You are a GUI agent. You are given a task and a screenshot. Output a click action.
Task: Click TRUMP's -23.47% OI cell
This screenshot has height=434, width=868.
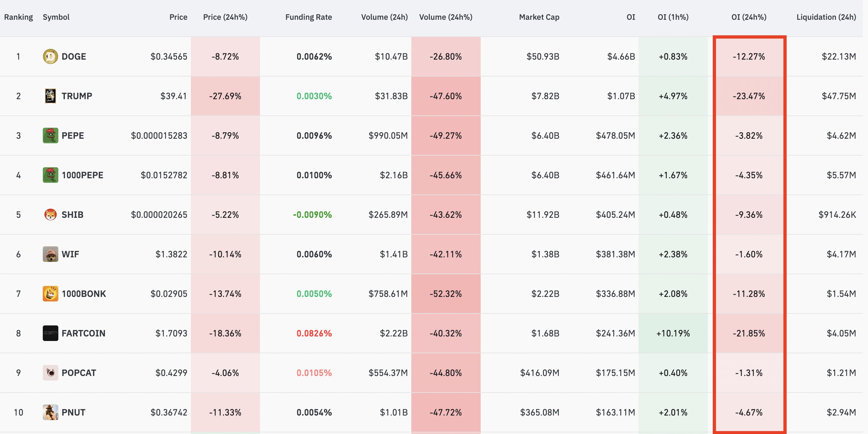point(749,96)
